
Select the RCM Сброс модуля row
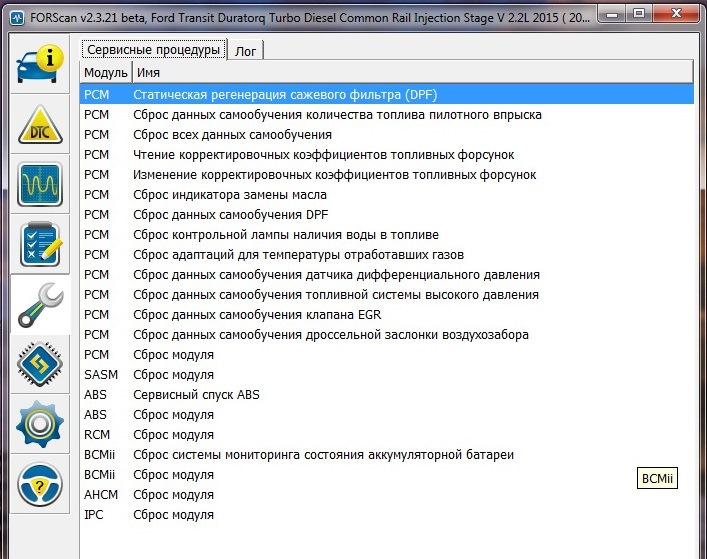(386, 435)
